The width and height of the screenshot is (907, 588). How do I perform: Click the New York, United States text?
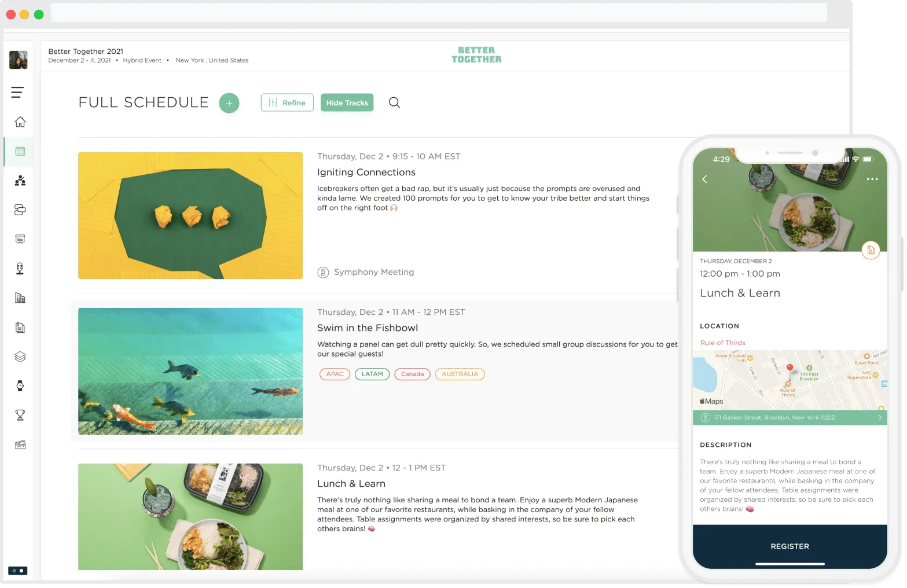(212, 60)
